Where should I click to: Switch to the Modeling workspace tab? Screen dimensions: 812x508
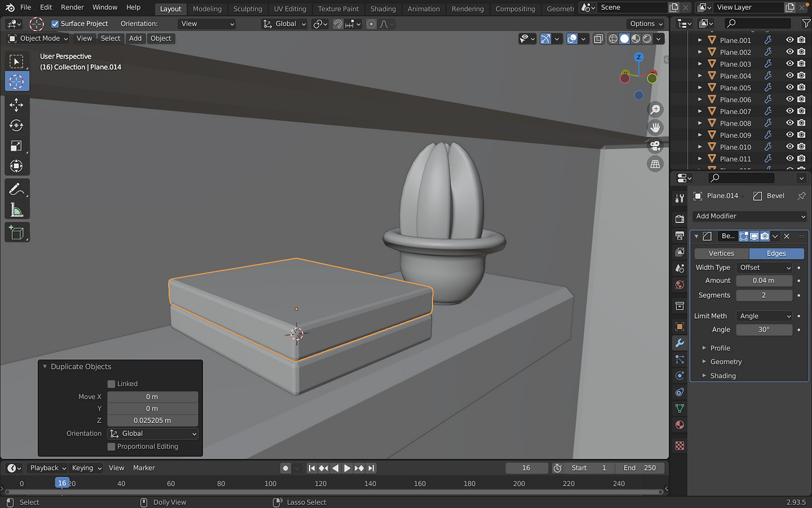(207, 9)
